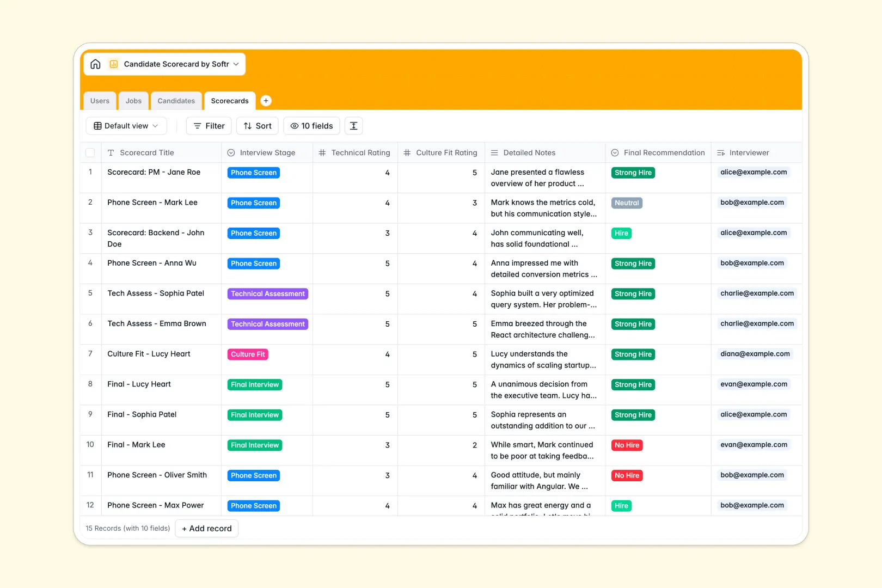Open the Sort options
Viewport: 882px width, 588px height.
click(257, 126)
